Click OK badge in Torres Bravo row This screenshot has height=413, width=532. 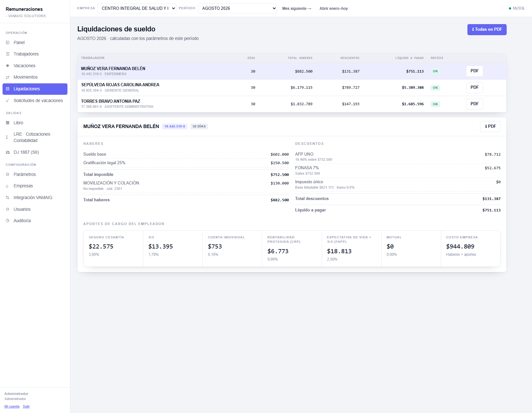(x=435, y=104)
